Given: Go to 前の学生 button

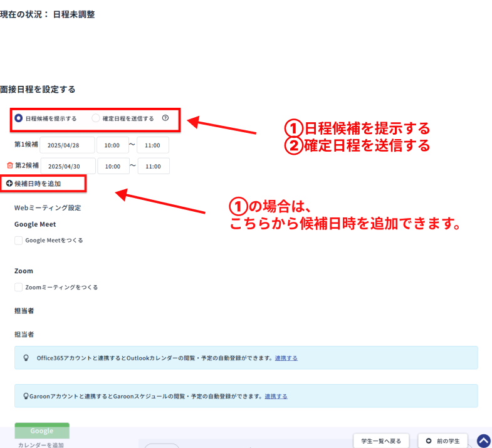Looking at the screenshot, I should [x=442, y=440].
